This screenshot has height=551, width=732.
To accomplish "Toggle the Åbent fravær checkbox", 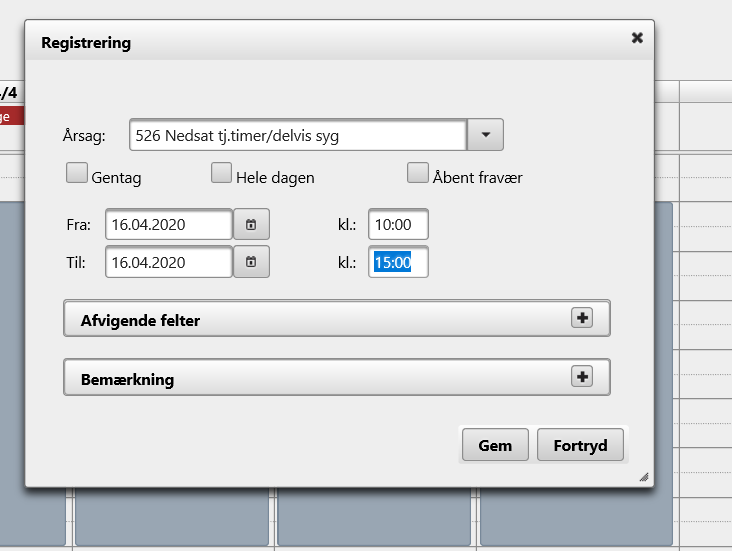I will tap(417, 174).
